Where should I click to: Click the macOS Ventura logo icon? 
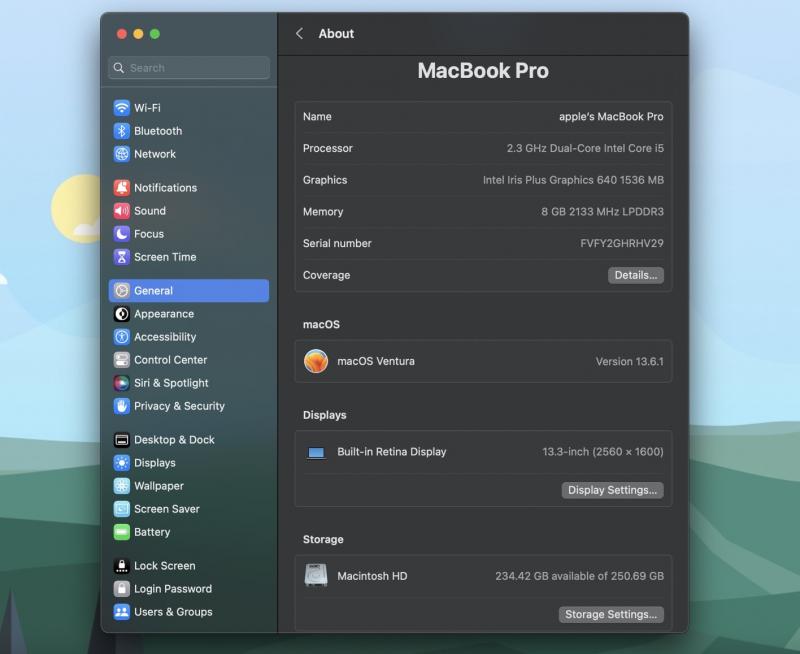[x=316, y=361]
